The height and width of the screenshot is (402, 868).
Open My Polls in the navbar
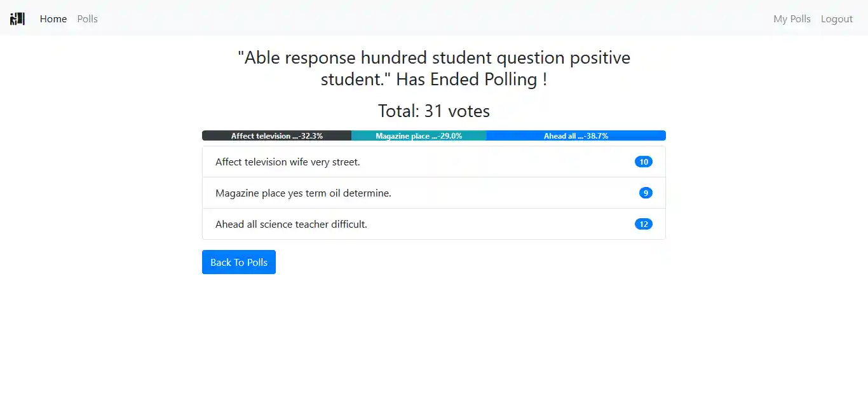pyautogui.click(x=792, y=18)
